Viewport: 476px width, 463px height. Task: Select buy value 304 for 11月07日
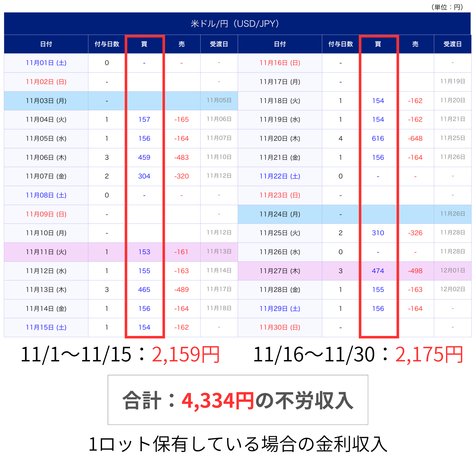144,176
